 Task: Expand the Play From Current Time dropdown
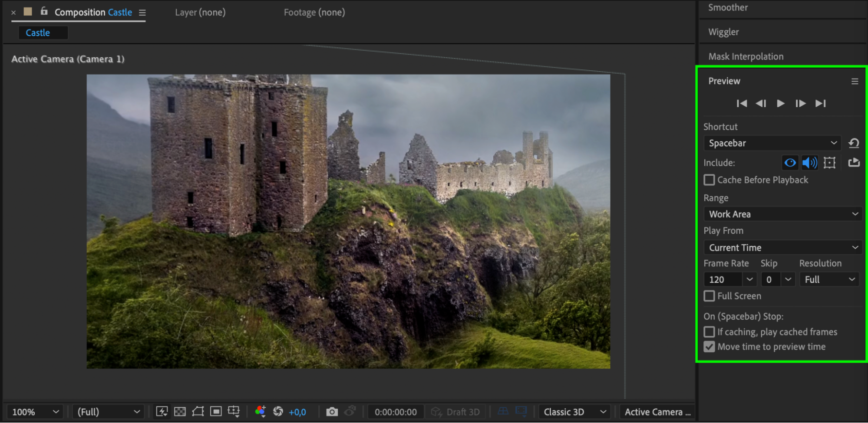point(782,248)
